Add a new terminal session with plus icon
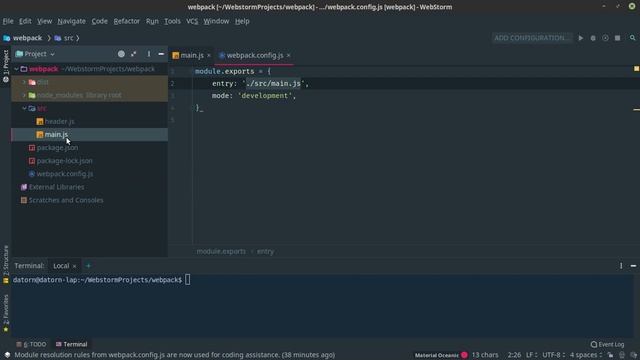 pos(88,266)
